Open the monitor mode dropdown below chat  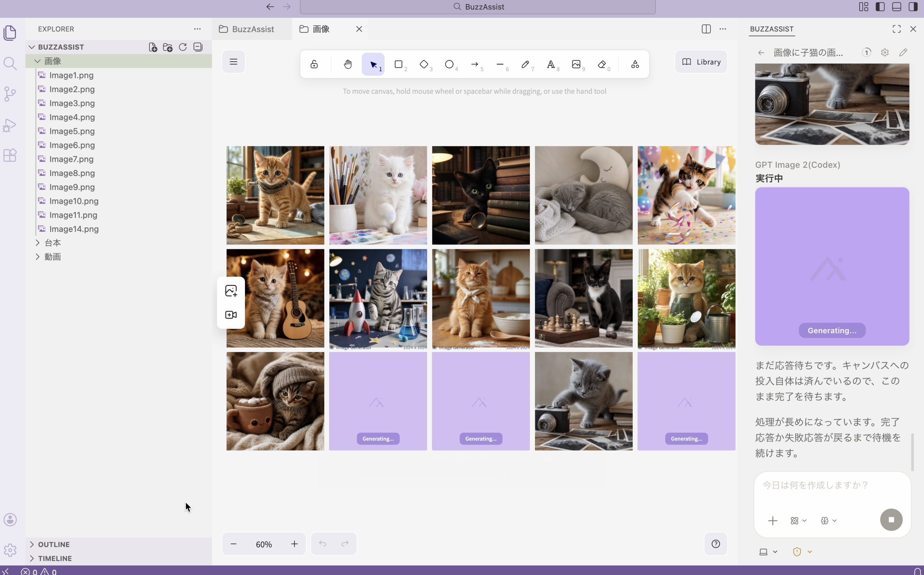click(x=768, y=552)
